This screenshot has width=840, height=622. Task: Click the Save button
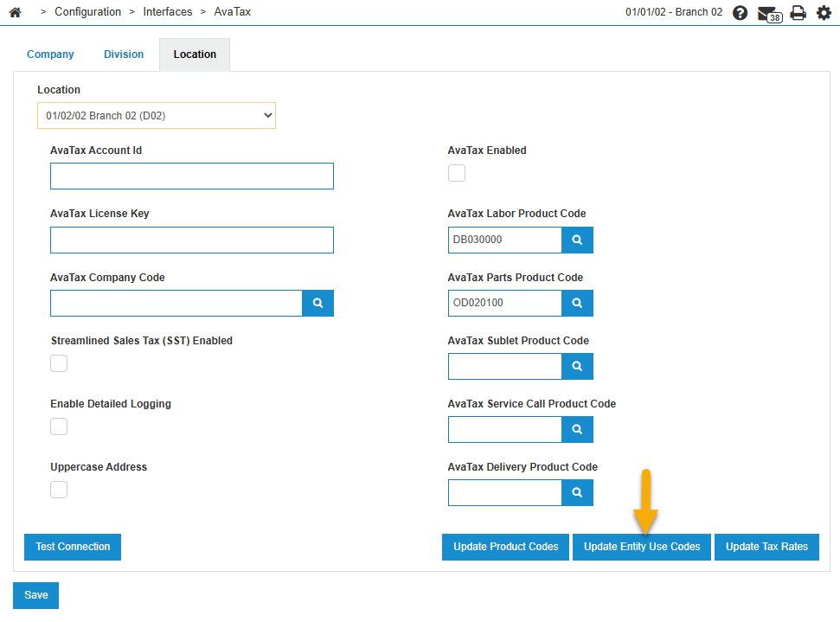tap(35, 595)
